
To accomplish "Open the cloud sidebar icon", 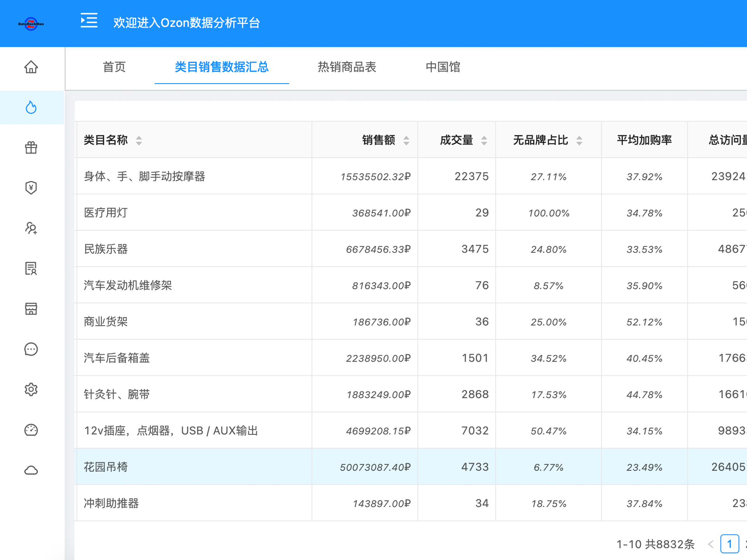I will 31,470.
